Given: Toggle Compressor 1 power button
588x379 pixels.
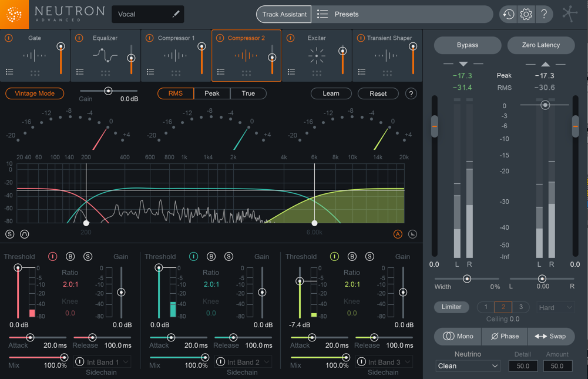Looking at the screenshot, I should pyautogui.click(x=150, y=38).
